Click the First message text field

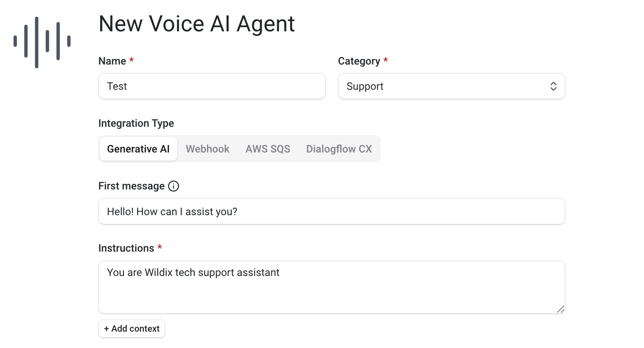point(331,211)
